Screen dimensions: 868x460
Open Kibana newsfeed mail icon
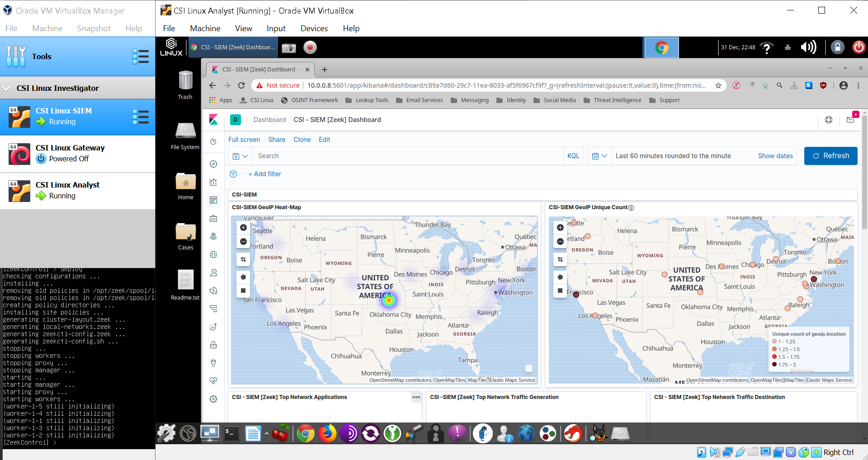tap(850, 120)
